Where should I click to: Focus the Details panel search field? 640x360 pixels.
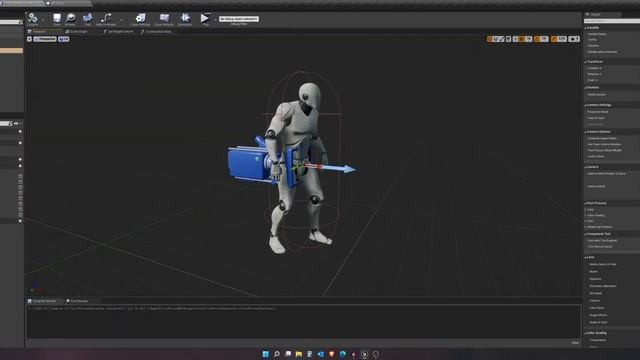[x=611, y=21]
